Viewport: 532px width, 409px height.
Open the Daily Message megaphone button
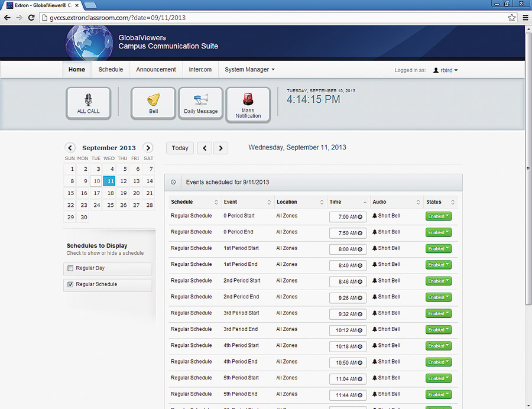pyautogui.click(x=201, y=103)
